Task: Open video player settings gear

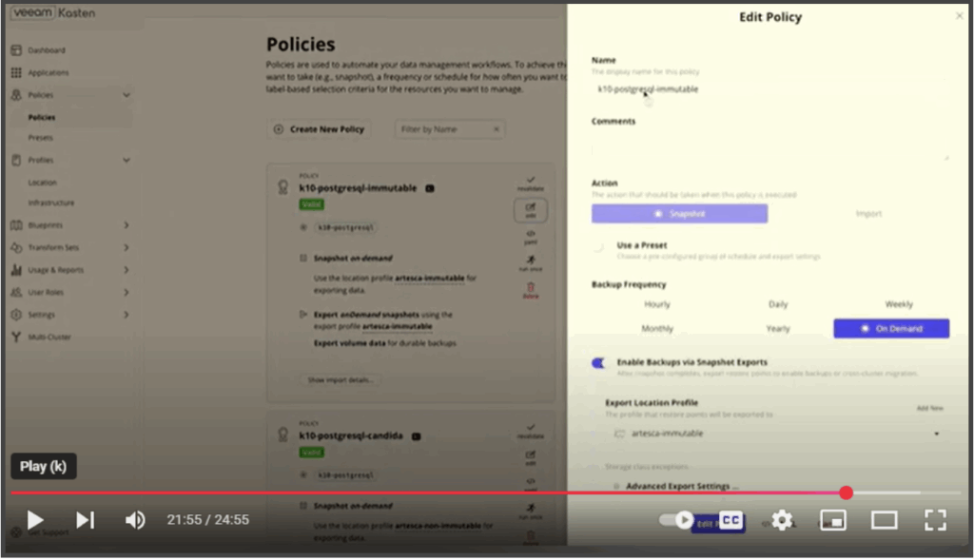Action: tap(782, 520)
